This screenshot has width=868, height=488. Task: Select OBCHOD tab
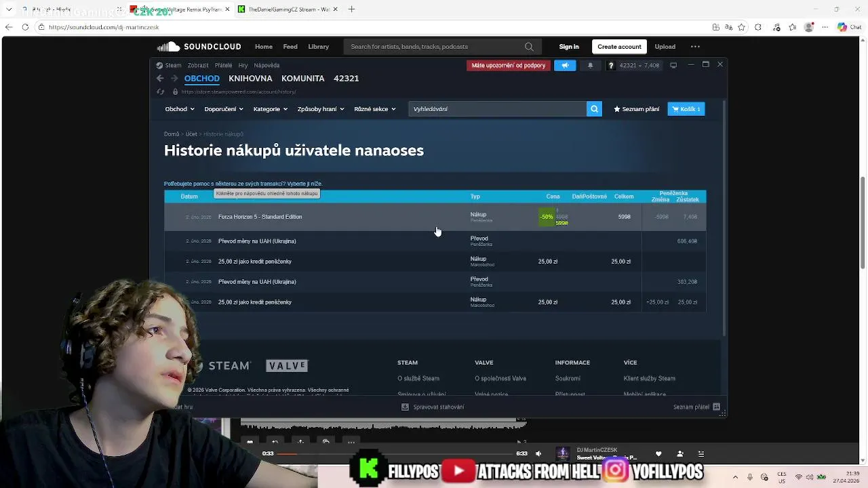tap(201, 79)
